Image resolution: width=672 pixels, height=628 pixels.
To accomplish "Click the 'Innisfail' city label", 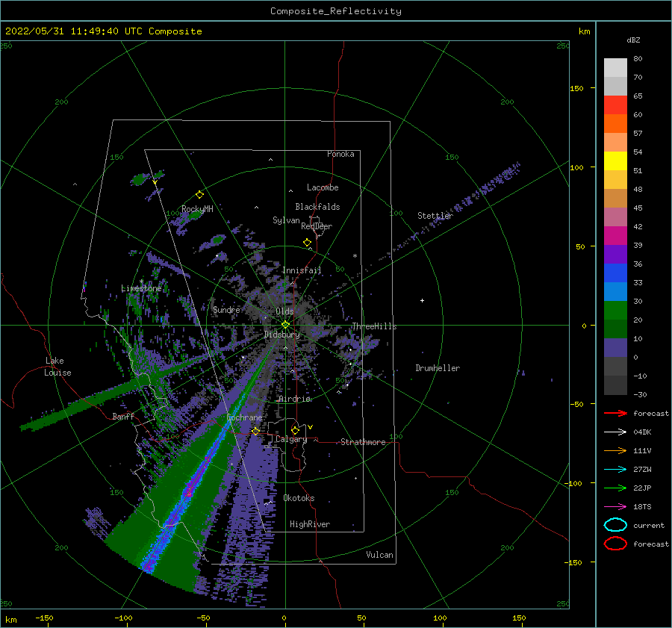I will pos(302,270).
